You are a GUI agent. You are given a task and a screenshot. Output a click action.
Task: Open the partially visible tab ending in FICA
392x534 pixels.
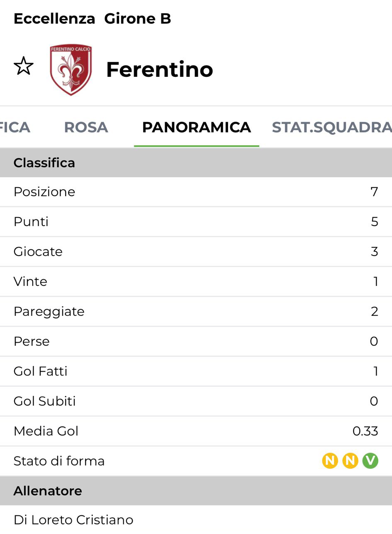[x=15, y=127]
